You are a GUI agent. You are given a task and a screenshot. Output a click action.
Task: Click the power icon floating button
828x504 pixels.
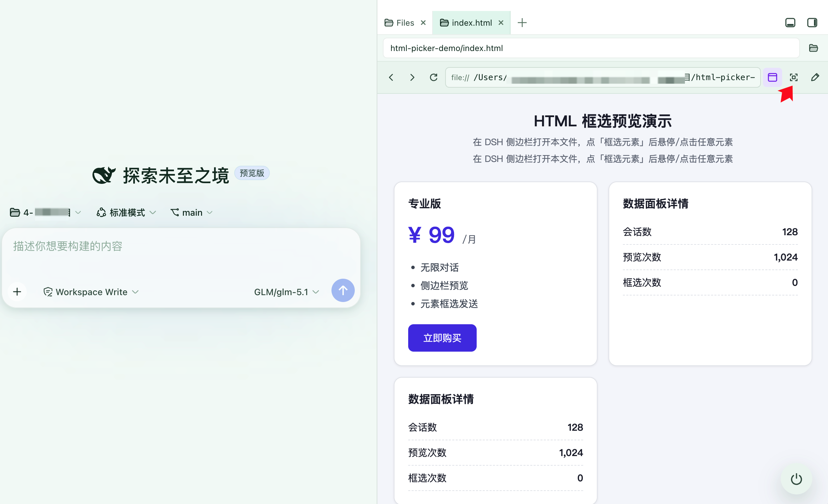click(796, 479)
